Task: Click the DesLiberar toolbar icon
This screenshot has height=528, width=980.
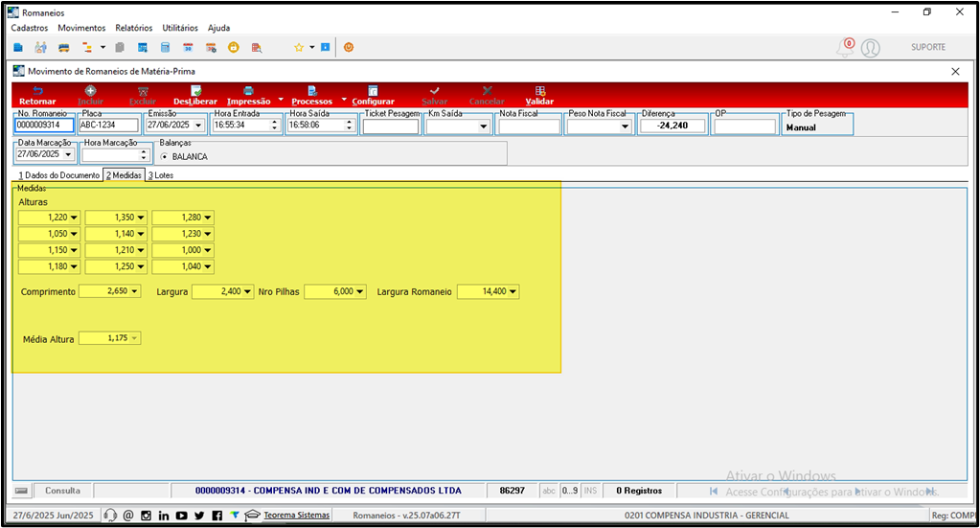Action: (x=195, y=91)
